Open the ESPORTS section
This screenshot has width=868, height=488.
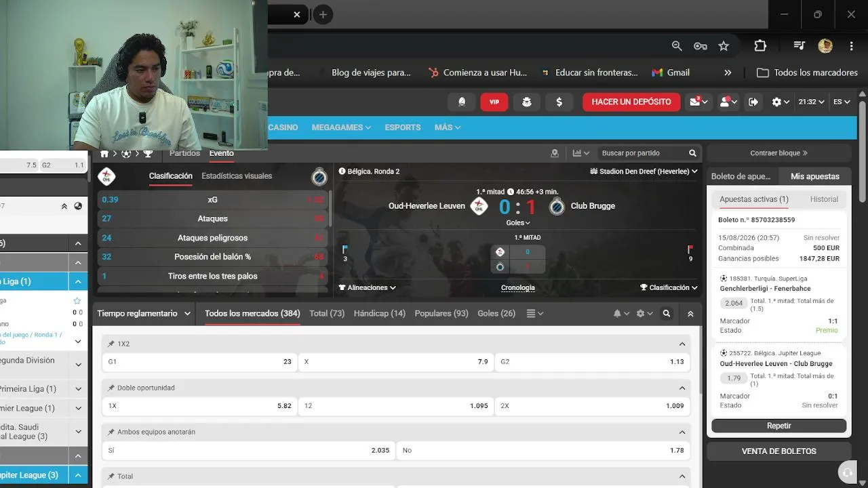[403, 127]
